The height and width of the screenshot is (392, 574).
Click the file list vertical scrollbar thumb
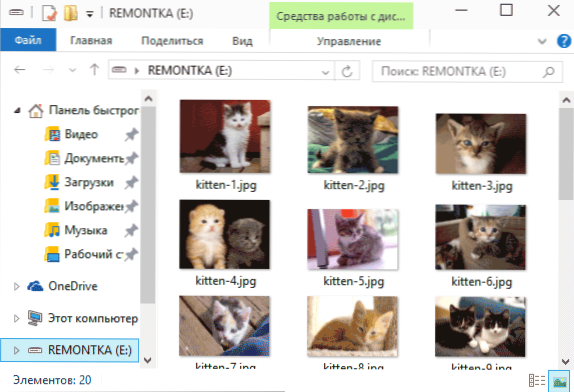click(x=566, y=154)
